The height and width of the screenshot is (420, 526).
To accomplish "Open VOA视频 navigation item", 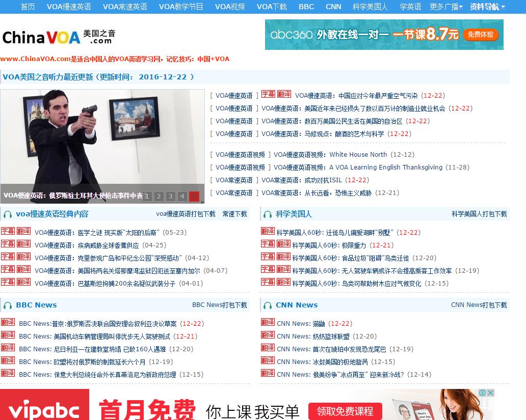I will tap(230, 7).
